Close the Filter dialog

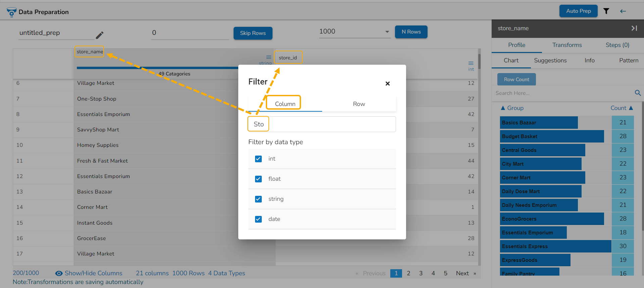point(388,83)
